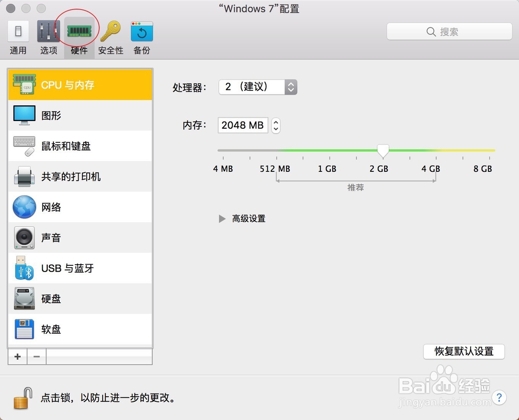Select CPU 与内存 label in the list
This screenshot has width=519, height=420.
(67, 85)
